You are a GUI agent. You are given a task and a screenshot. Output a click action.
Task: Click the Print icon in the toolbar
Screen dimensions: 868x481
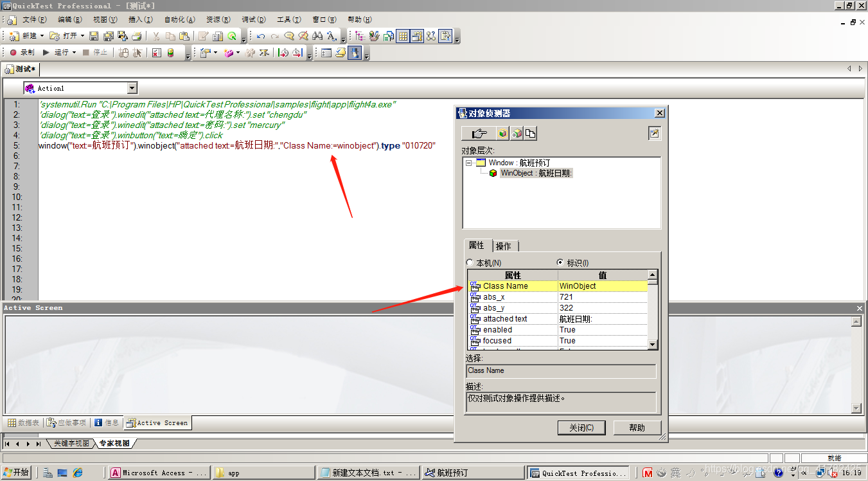[137, 36]
